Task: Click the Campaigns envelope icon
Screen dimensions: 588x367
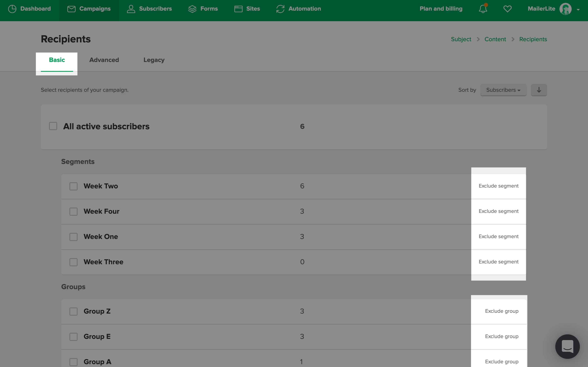Action: point(71,9)
